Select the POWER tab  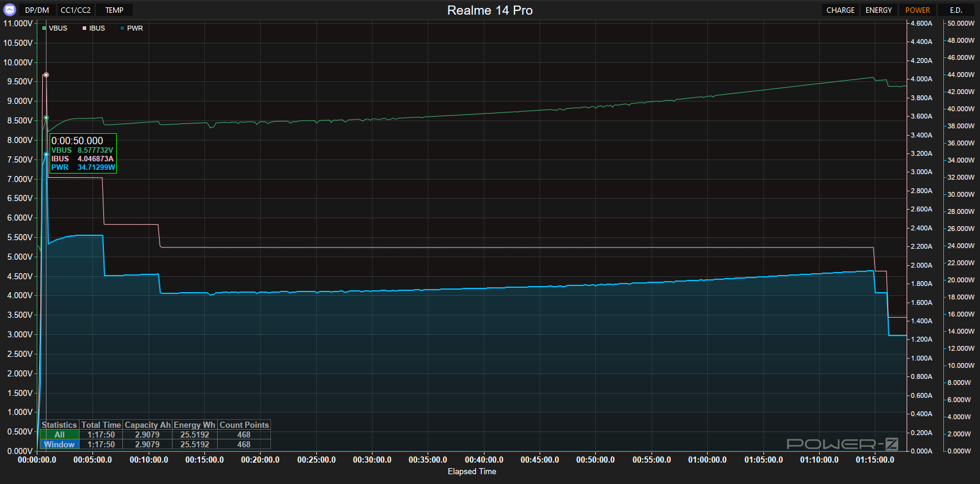pos(918,10)
